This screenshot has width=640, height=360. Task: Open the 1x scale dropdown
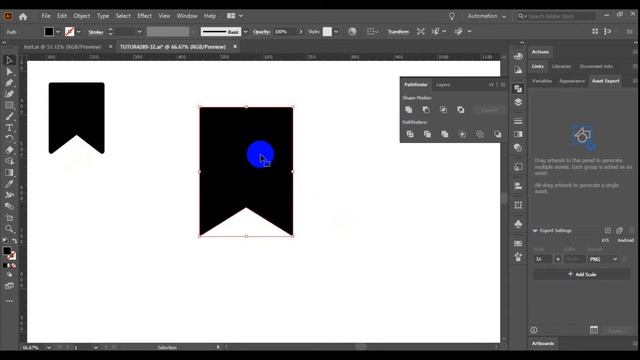click(558, 259)
